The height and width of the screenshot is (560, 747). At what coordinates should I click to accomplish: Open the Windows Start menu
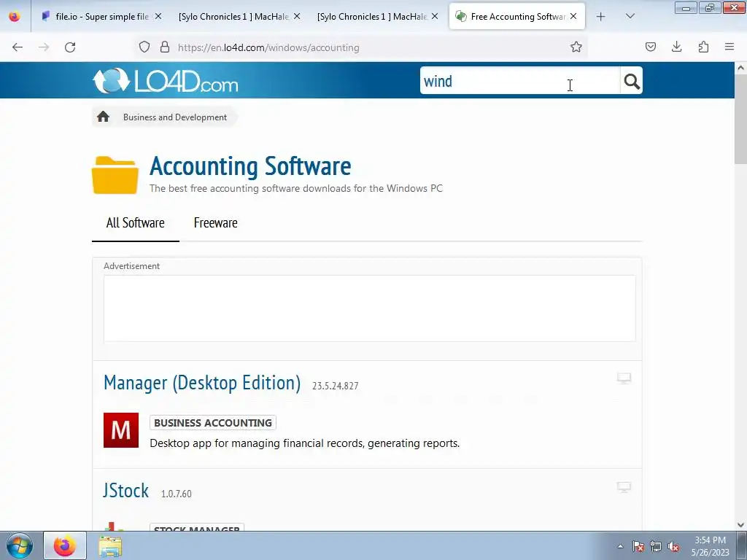coord(20,545)
